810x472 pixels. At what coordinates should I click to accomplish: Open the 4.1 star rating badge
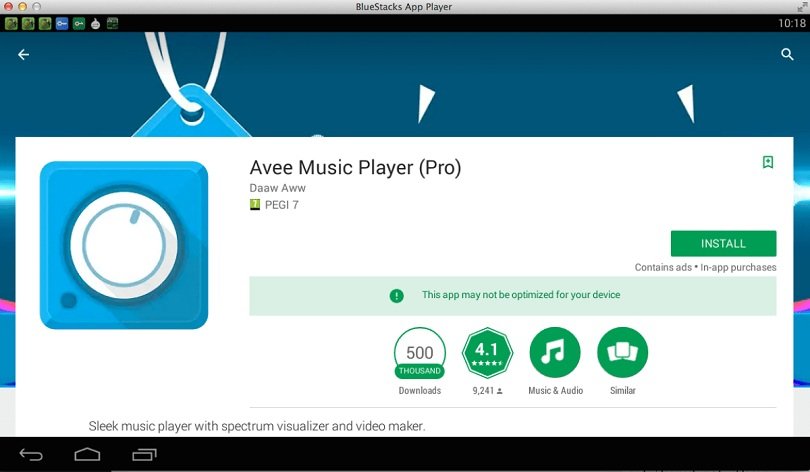(487, 353)
